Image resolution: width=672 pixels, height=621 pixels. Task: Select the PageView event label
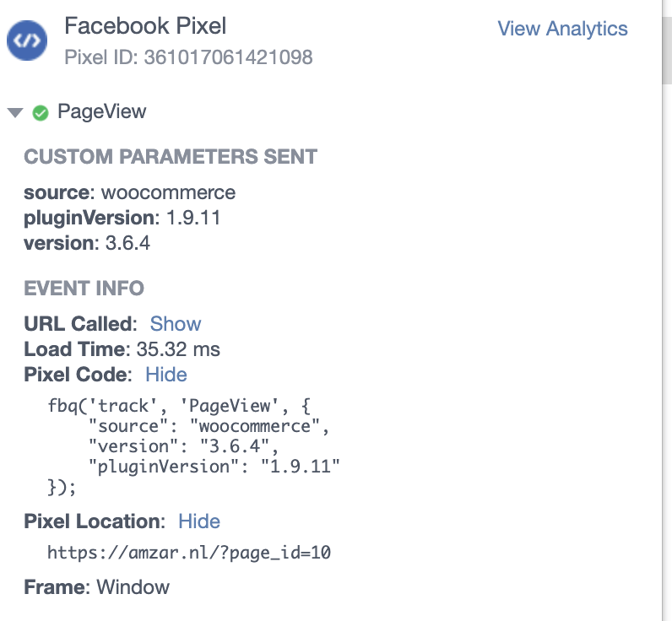point(102,111)
